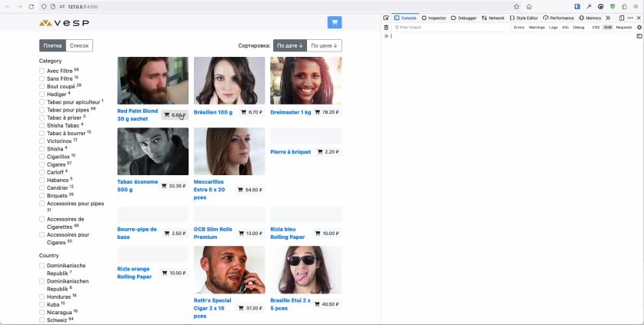The image size is (644, 325).
Task: Sort products by date (По дате)
Action: [x=289, y=45]
